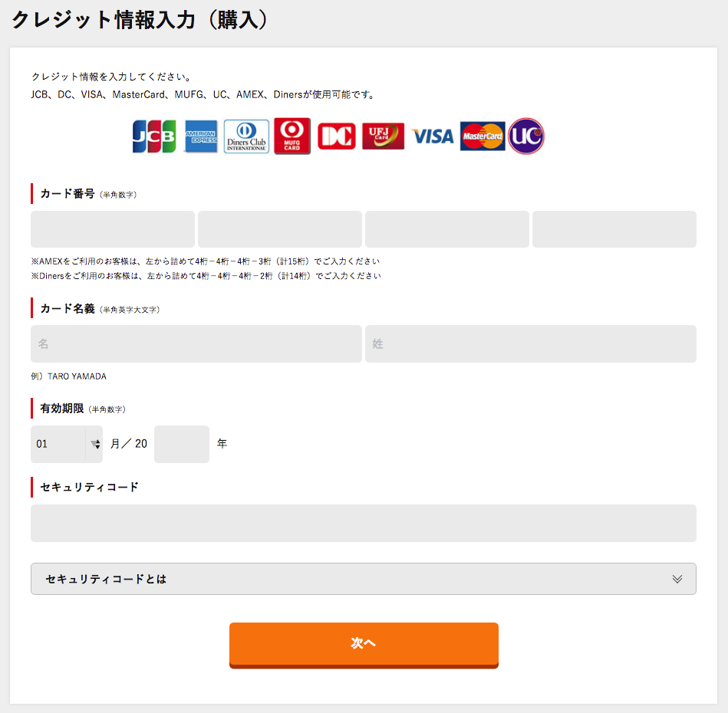
Task: Click the MasterCard logo
Action: click(x=483, y=136)
